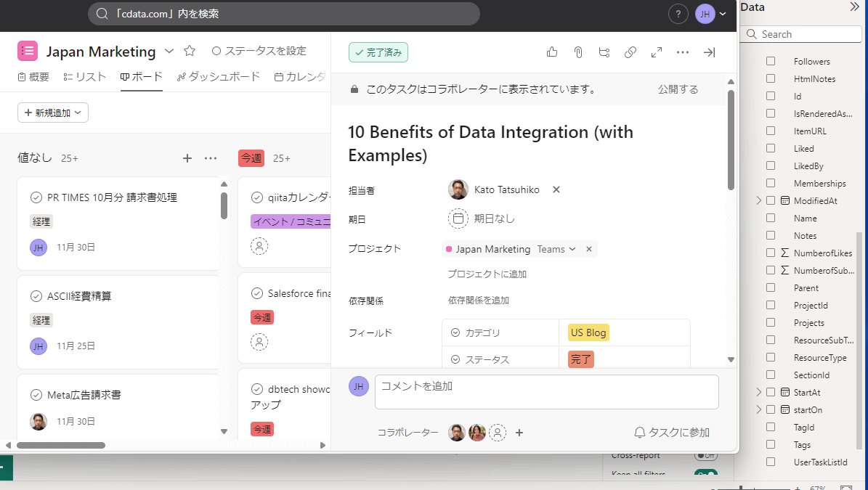Switch to the リスト tab
The image size is (868, 490).
(85, 77)
